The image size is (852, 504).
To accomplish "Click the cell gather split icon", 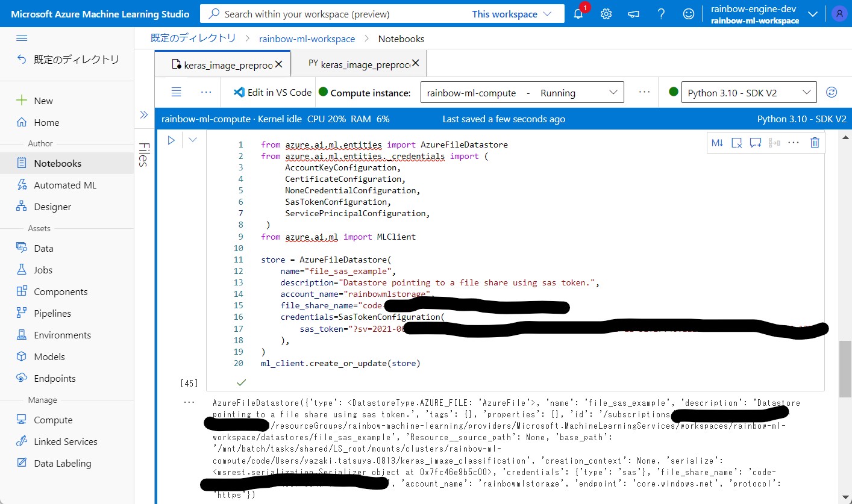I will click(774, 143).
